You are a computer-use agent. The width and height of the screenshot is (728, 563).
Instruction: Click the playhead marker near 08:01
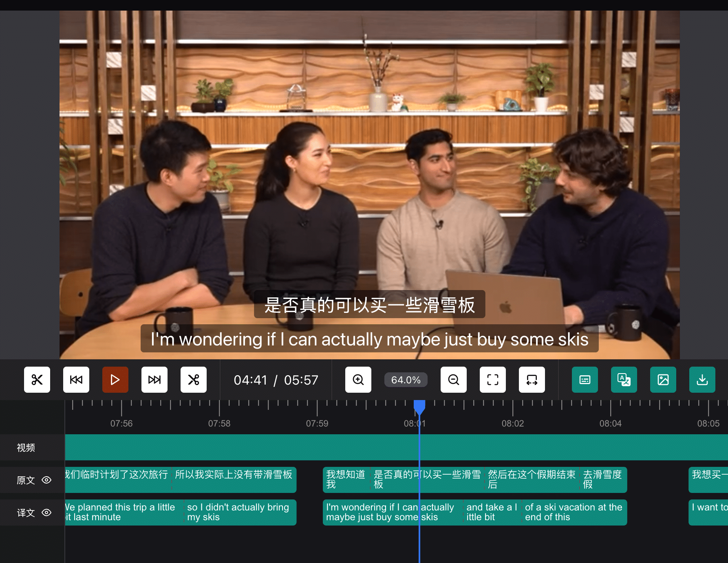420,405
